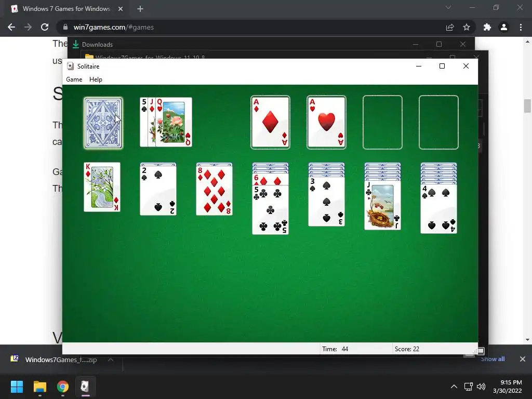Maximize the Solitaire window
Viewport: 532px width, 399px height.
pos(442,66)
